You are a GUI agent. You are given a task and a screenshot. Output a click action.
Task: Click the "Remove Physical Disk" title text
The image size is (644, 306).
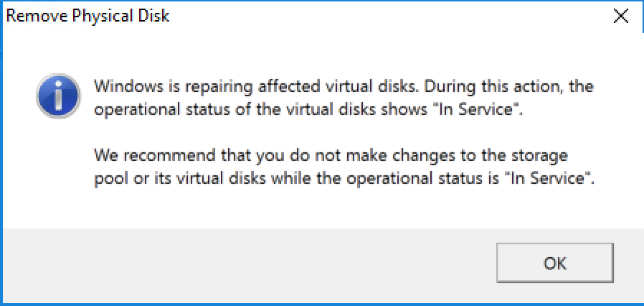[87, 16]
